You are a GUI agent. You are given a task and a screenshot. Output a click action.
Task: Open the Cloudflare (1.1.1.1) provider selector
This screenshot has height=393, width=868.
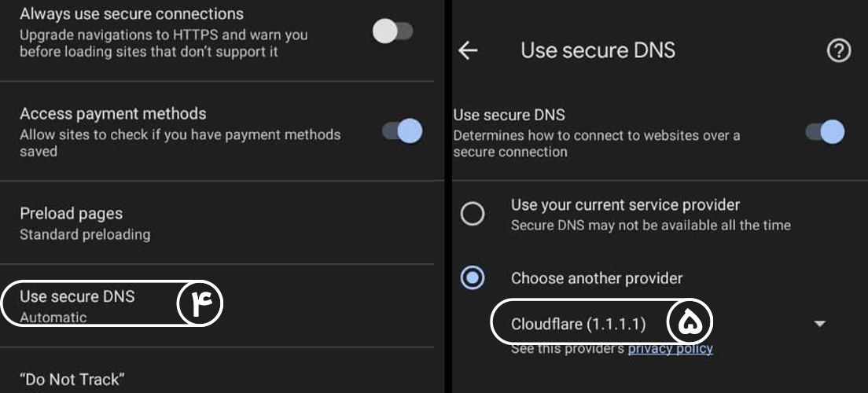tap(579, 324)
